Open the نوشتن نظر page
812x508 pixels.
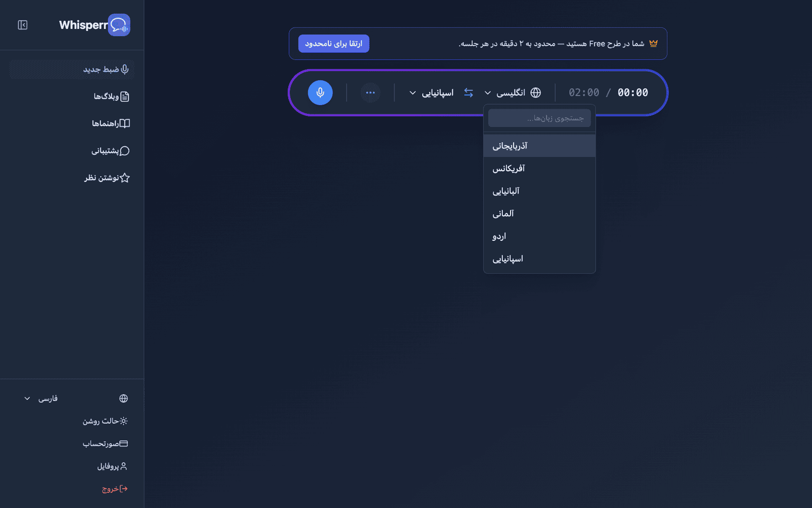[72, 178]
